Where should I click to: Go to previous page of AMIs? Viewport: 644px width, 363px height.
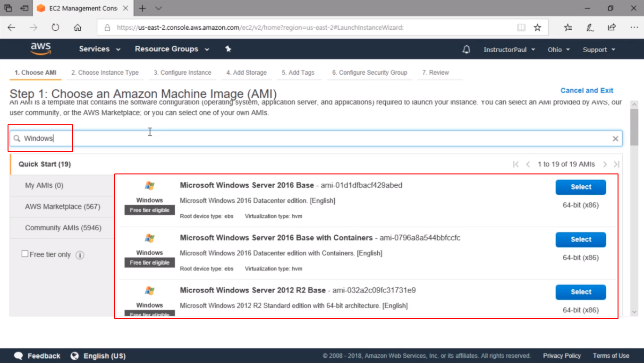[x=528, y=164]
